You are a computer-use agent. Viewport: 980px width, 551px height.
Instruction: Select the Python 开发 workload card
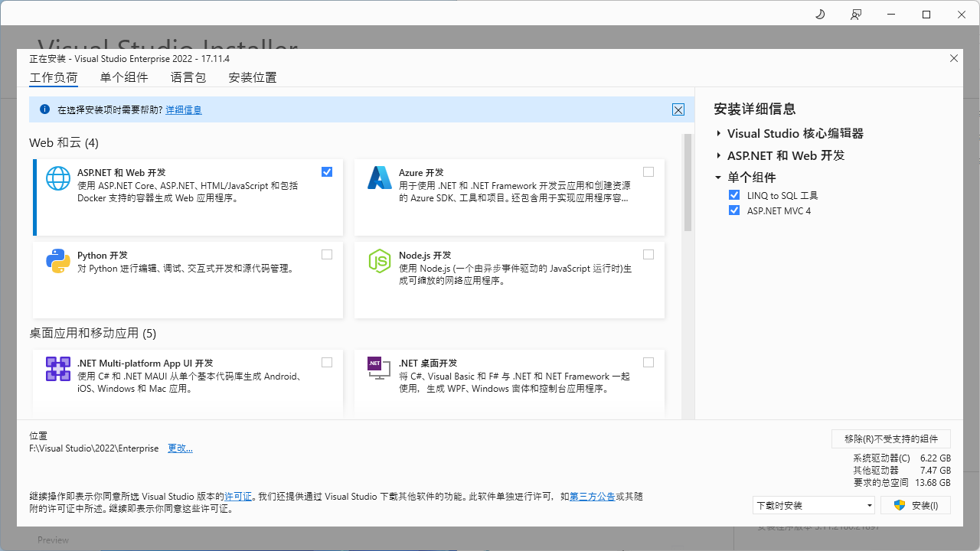[x=188, y=280]
